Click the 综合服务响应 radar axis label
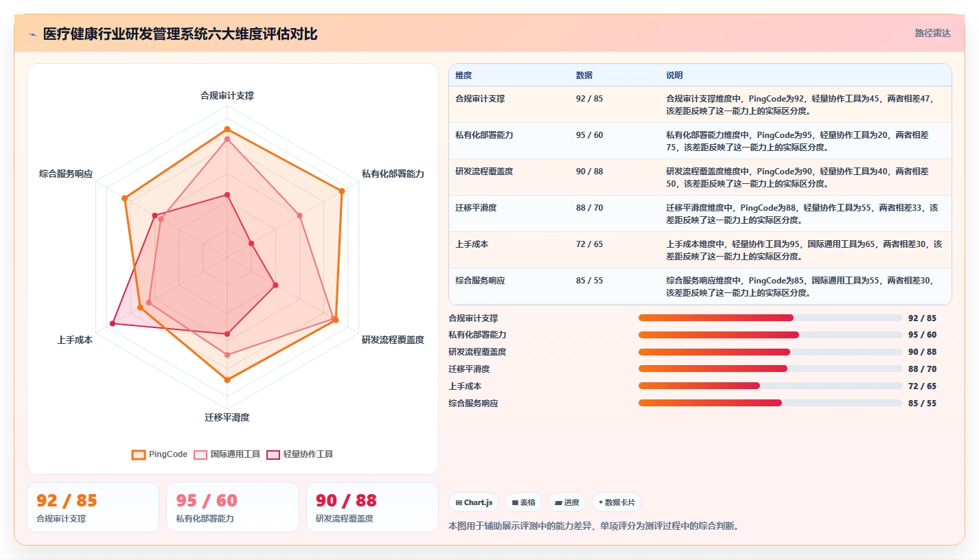Image resolution: width=979 pixels, height=560 pixels. [66, 174]
